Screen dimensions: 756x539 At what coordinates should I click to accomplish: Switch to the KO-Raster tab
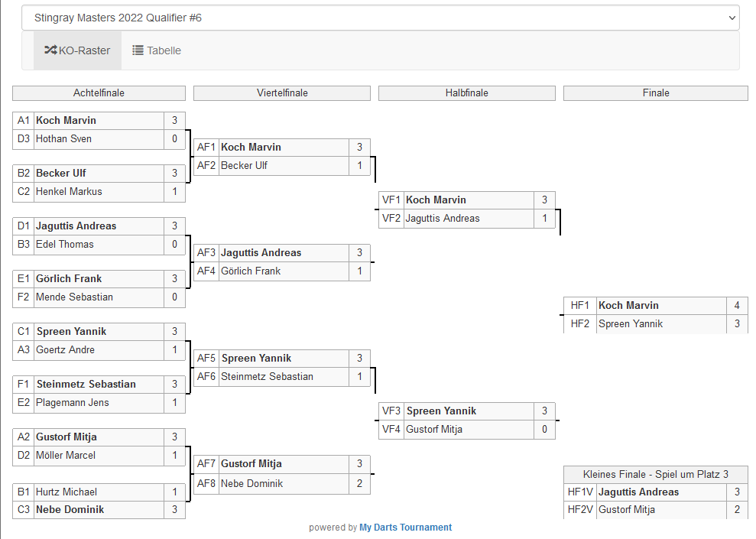[77, 50]
